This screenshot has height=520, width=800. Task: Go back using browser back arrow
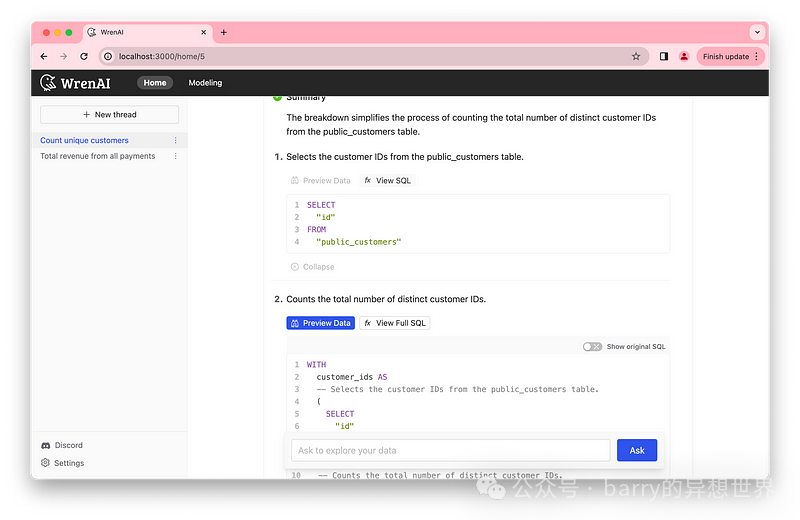44,57
